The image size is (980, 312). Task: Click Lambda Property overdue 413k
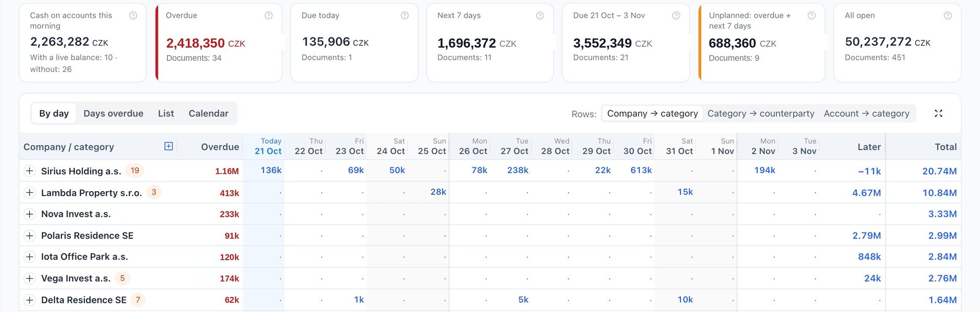tap(229, 193)
